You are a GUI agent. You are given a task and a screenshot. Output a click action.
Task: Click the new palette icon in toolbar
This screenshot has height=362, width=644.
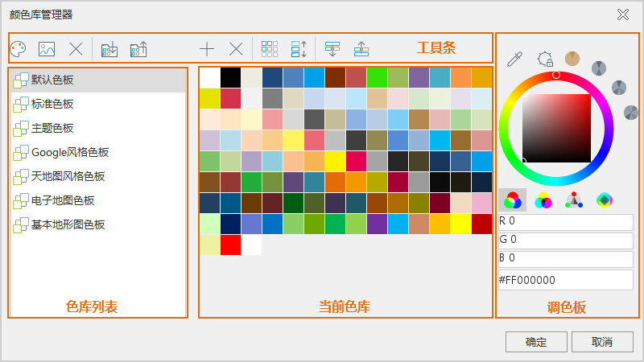pos(18,48)
